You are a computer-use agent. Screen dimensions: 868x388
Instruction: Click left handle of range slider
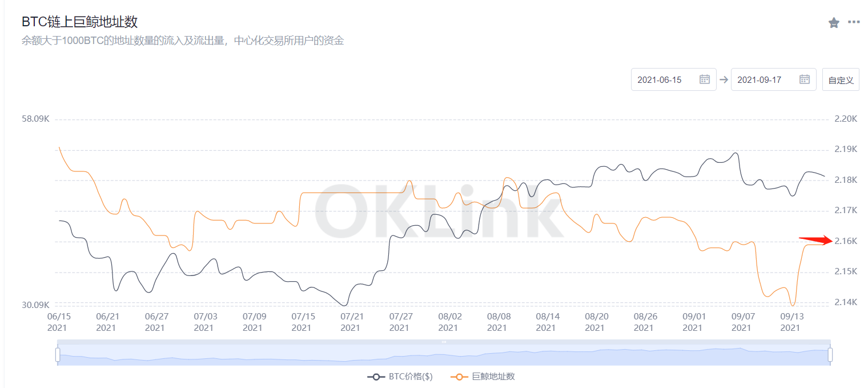[58, 355]
